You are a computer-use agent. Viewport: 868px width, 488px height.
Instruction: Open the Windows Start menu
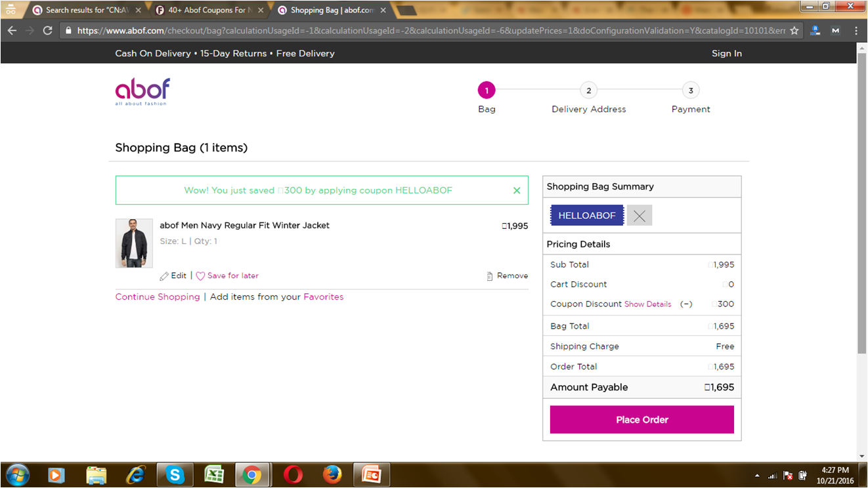(x=18, y=474)
